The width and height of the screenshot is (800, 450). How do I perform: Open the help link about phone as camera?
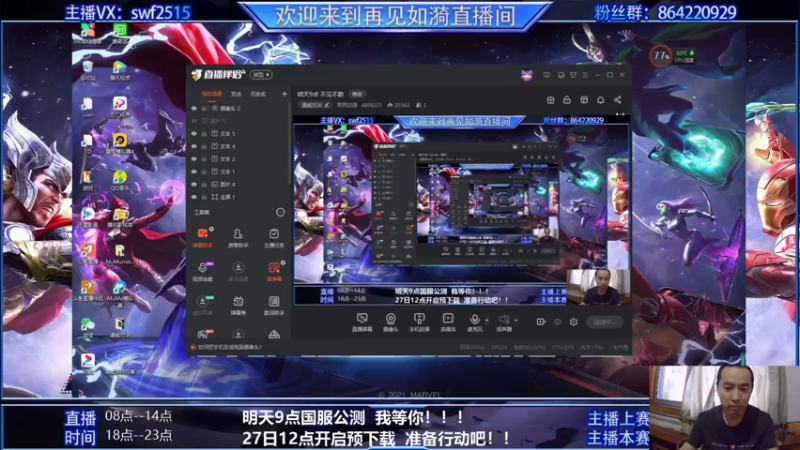(x=230, y=347)
